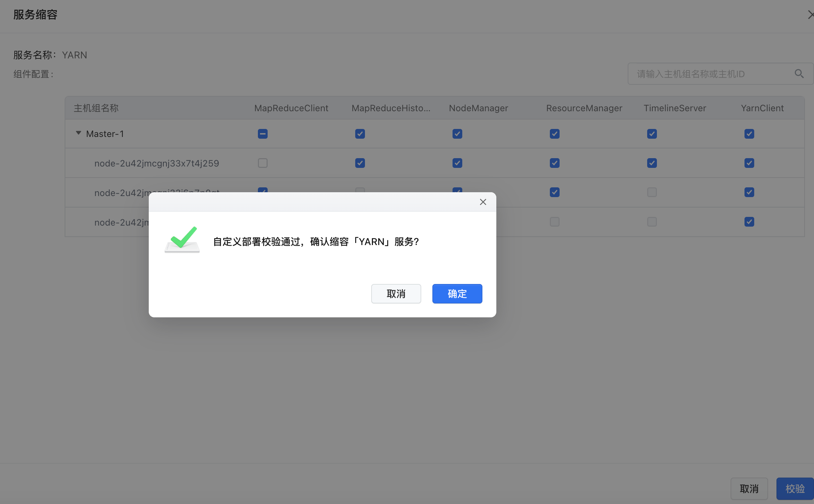814x504 pixels.
Task: Uncheck Master-1 TimelineServer checkbox
Action: pyautogui.click(x=652, y=134)
